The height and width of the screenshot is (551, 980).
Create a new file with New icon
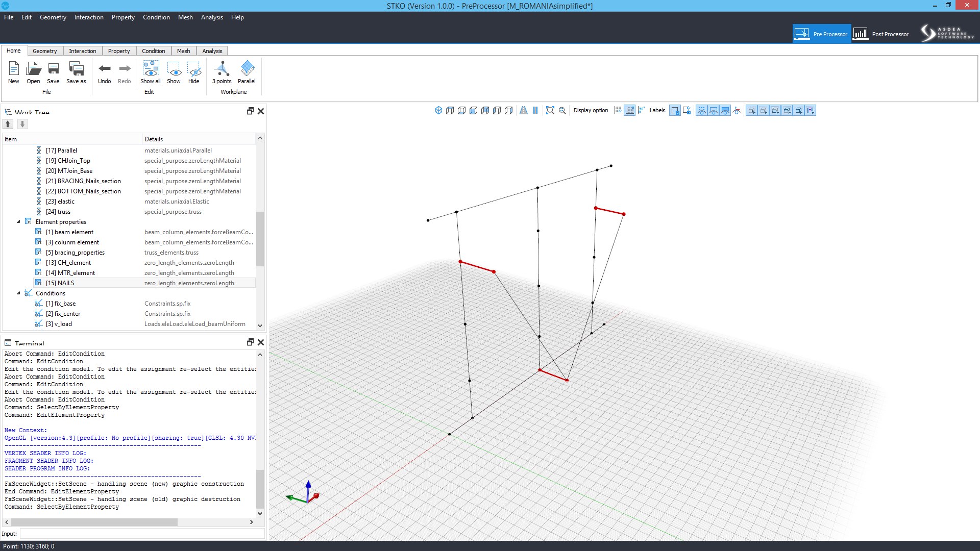tap(14, 72)
